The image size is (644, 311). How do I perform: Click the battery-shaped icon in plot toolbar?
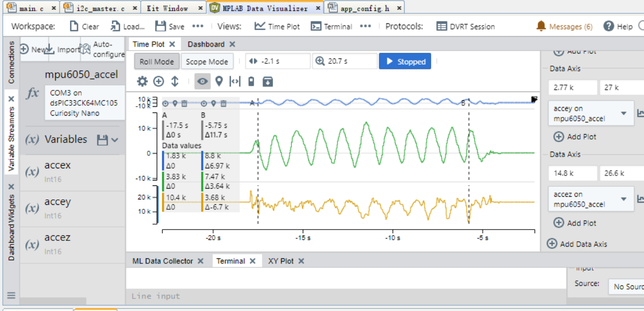[251, 81]
